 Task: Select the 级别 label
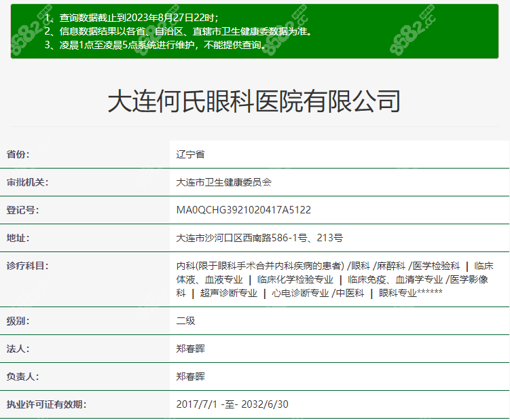[x=18, y=321]
